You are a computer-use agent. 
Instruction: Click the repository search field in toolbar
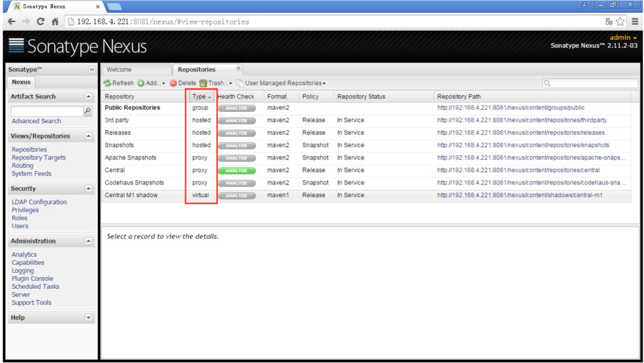click(x=590, y=83)
